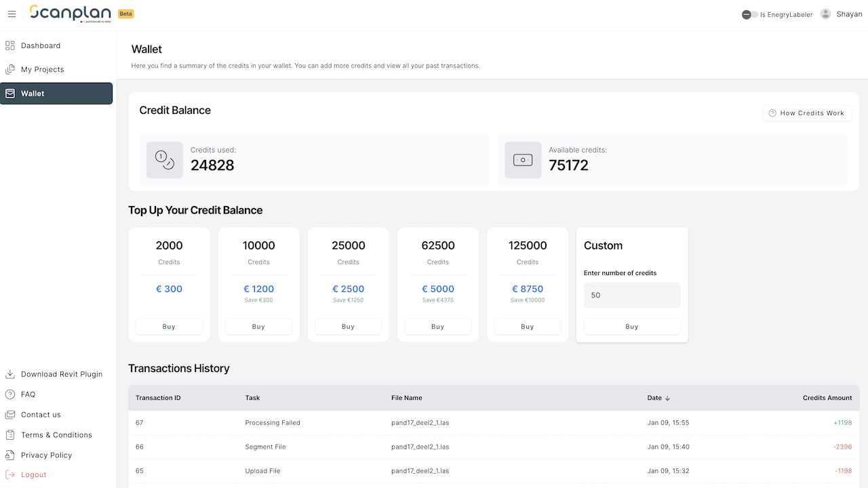The width and height of the screenshot is (868, 488).
Task: Select Wallet in the sidebar
Action: 56,94
